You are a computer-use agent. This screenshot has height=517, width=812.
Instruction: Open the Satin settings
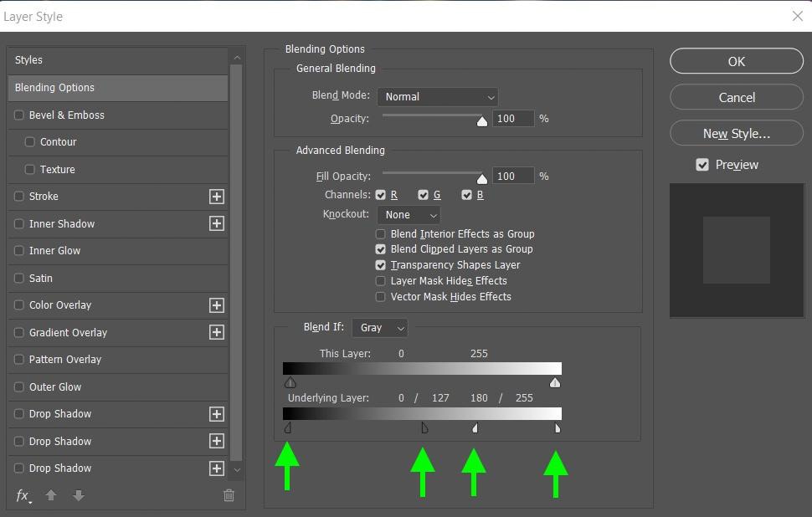coord(40,278)
